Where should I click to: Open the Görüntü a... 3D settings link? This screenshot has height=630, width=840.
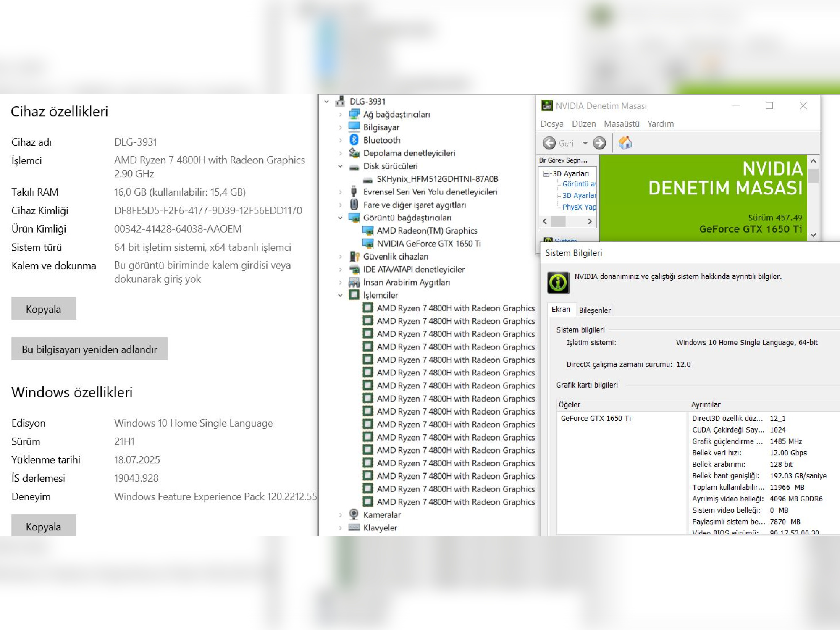[579, 184]
